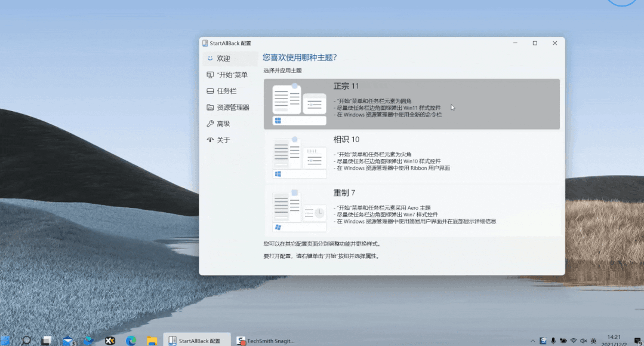Open the 关于 page in StartAllBack
Screen dimensions: 644x346
(x=224, y=139)
